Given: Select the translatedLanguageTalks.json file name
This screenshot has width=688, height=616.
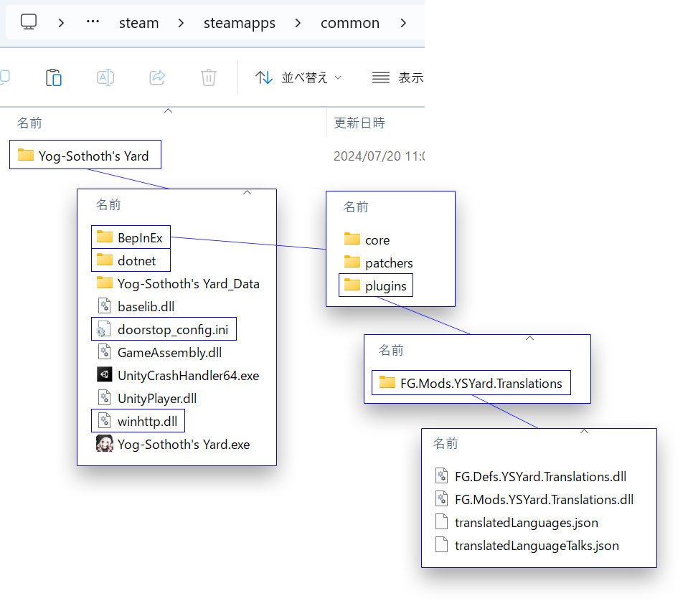Looking at the screenshot, I should (x=537, y=546).
